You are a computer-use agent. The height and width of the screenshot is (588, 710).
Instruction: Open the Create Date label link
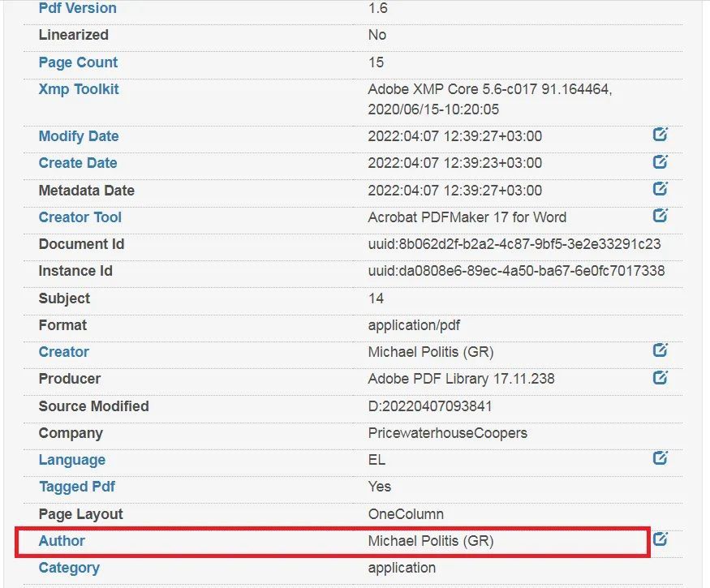pos(78,163)
